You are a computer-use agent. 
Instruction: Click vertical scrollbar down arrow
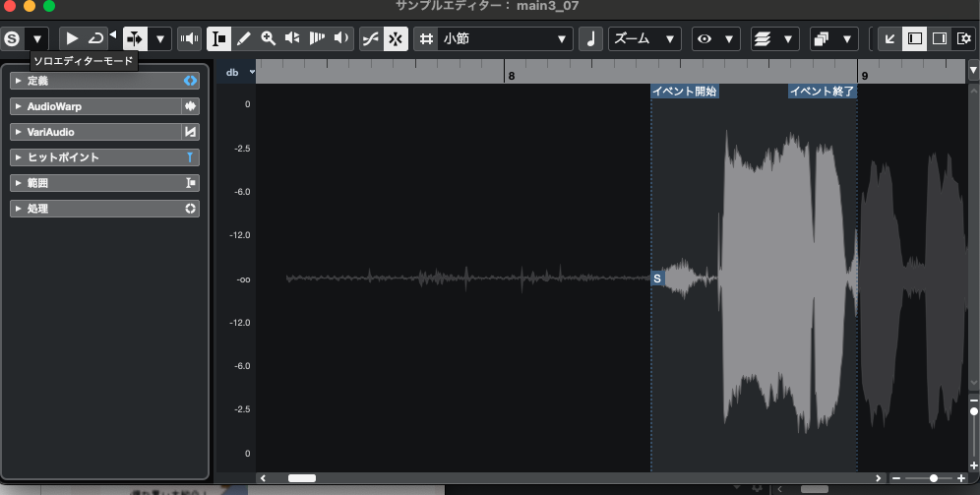click(x=974, y=383)
